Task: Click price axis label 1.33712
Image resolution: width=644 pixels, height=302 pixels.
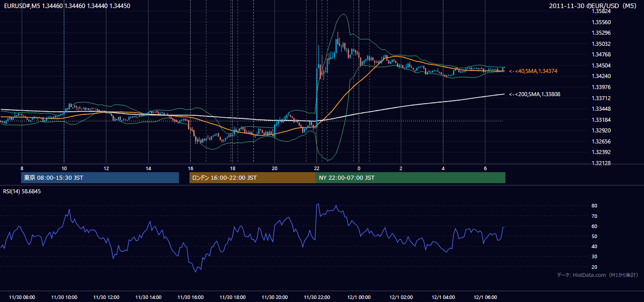Action: coord(602,98)
